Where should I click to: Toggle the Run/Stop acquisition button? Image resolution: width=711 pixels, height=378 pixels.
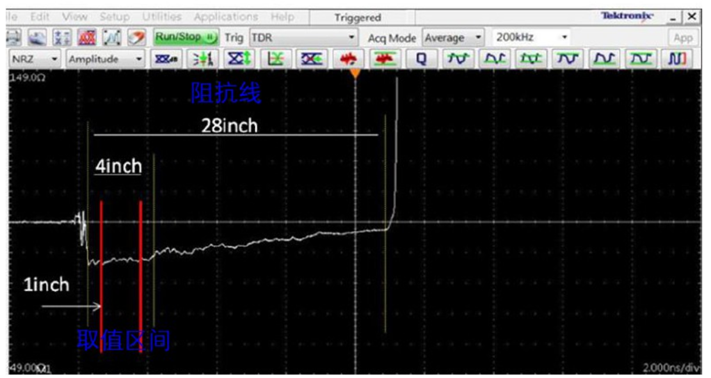(186, 38)
